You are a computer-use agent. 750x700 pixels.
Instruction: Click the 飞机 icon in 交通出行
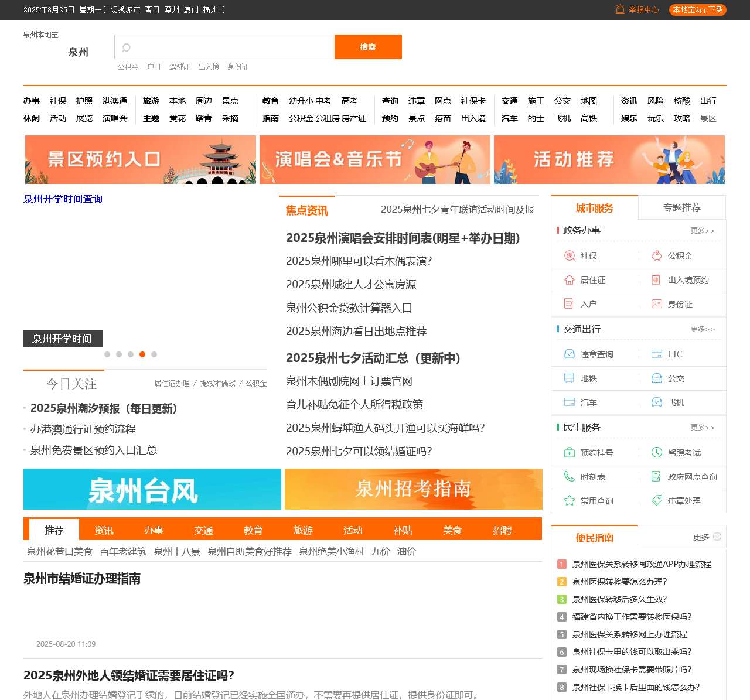pyautogui.click(x=657, y=402)
